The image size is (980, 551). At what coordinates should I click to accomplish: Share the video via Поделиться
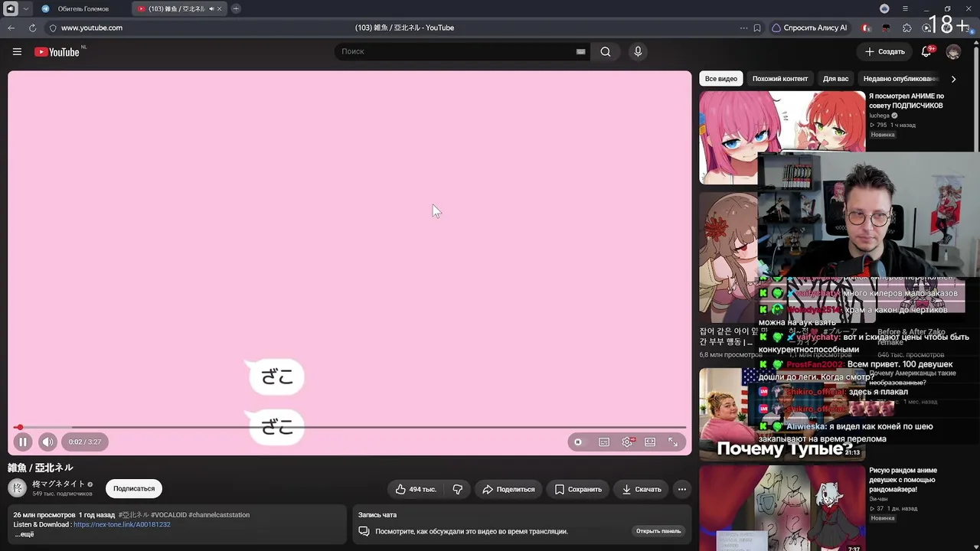tap(508, 489)
